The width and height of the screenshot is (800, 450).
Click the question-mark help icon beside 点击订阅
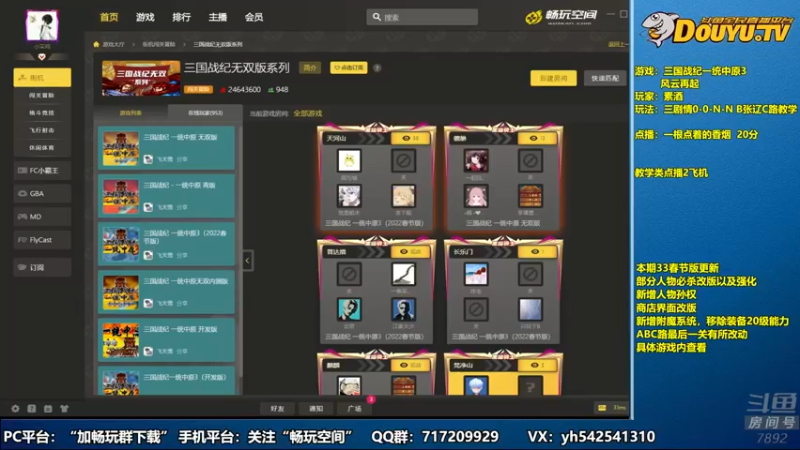377,68
